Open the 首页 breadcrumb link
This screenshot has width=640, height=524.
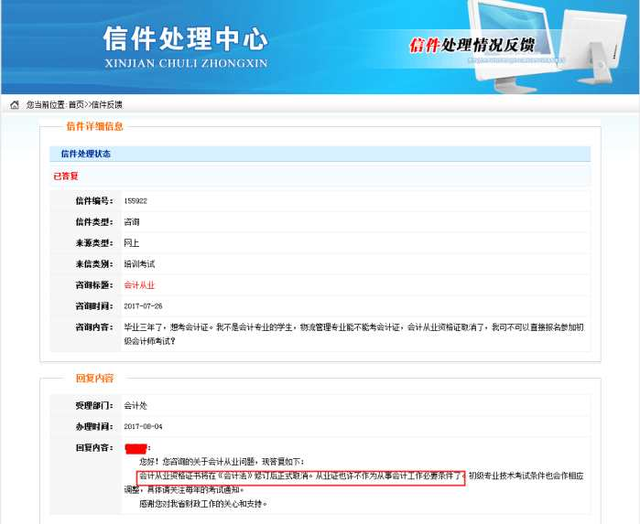click(76, 105)
